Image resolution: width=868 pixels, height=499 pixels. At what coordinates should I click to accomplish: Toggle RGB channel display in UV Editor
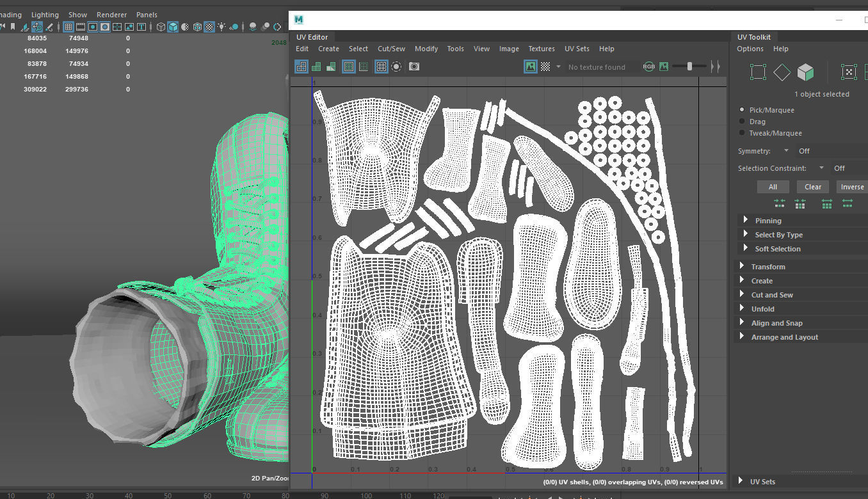(x=649, y=67)
